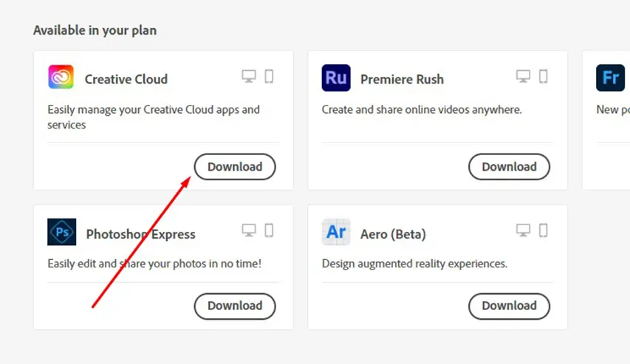Click Aero (Beta) desktop platform icon
Viewport: 630px width, 364px height.
tap(523, 230)
